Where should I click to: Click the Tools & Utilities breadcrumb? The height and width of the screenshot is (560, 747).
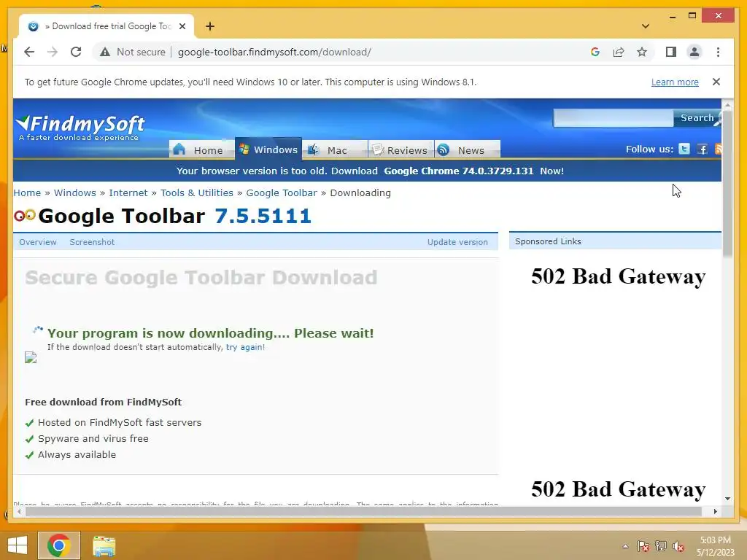pos(197,192)
